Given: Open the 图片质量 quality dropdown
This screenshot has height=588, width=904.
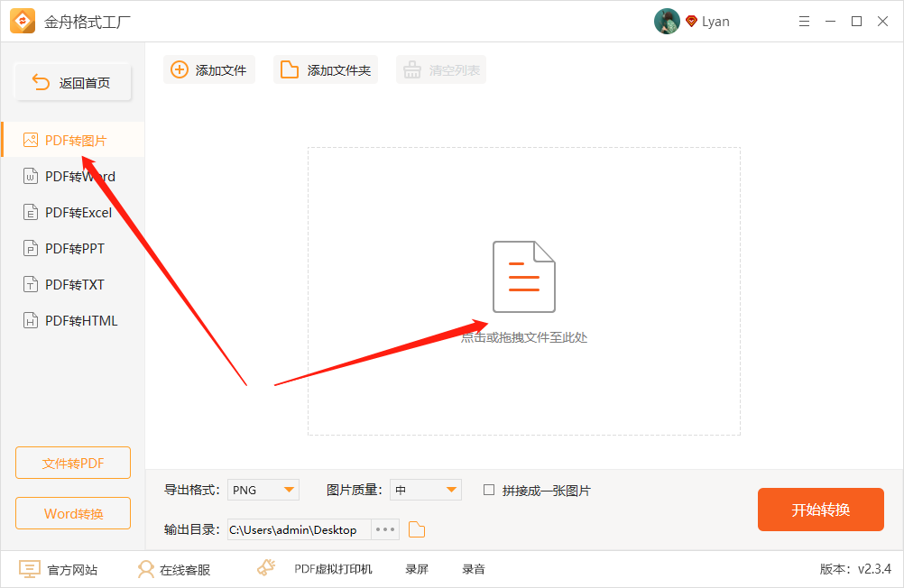Looking at the screenshot, I should 425,490.
